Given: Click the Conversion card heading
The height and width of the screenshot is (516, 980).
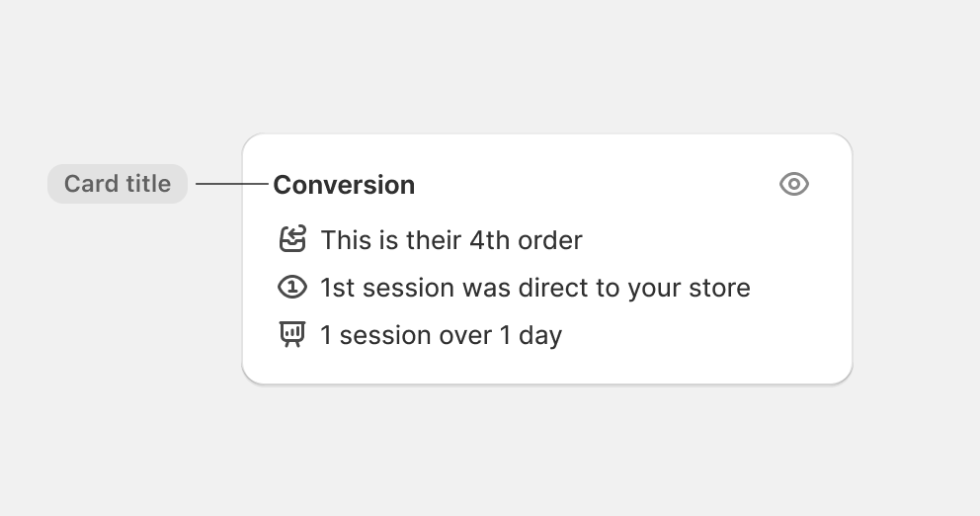Looking at the screenshot, I should click(344, 185).
